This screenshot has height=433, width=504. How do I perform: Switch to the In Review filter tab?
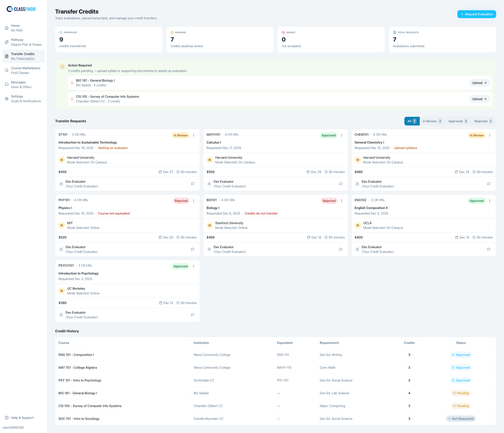[432, 121]
